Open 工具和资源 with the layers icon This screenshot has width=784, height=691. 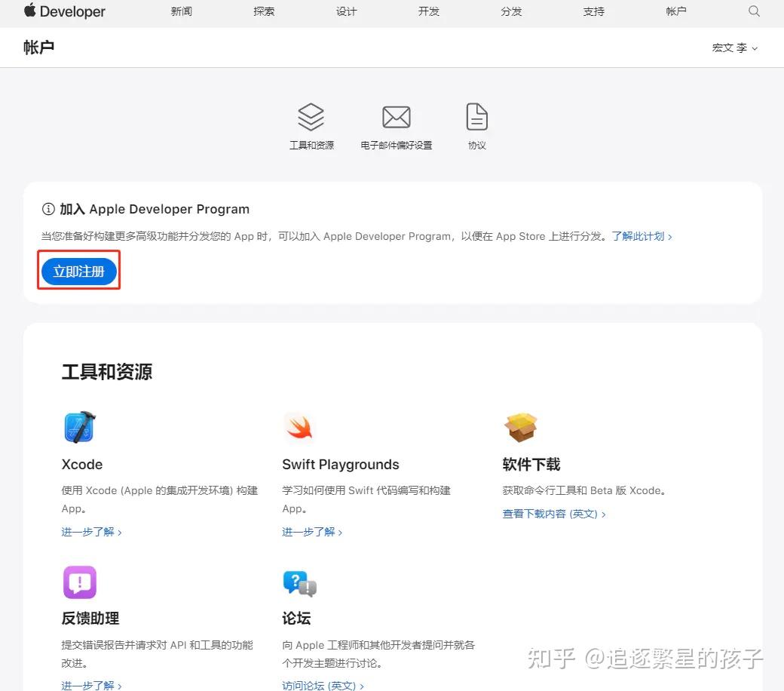pyautogui.click(x=311, y=117)
